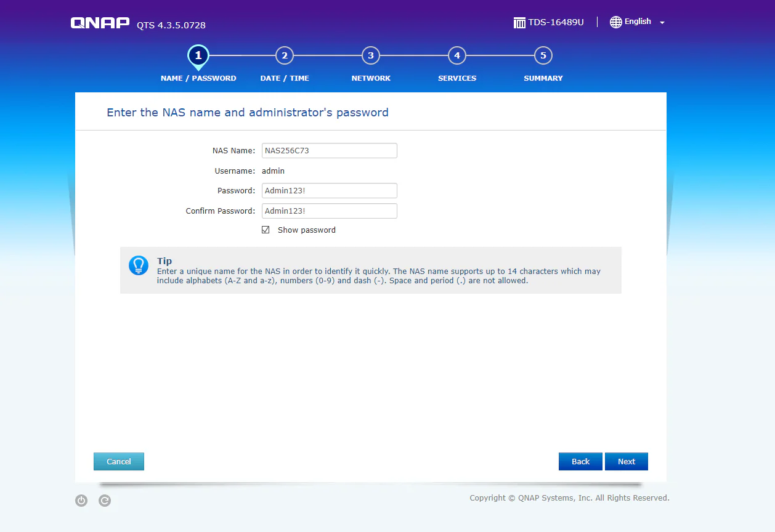
Task: Click the NAS Name: label
Action: 233,150
